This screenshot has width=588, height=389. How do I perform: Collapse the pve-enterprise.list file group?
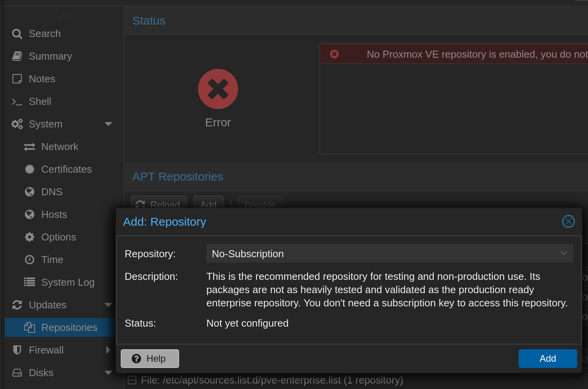pyautogui.click(x=132, y=380)
